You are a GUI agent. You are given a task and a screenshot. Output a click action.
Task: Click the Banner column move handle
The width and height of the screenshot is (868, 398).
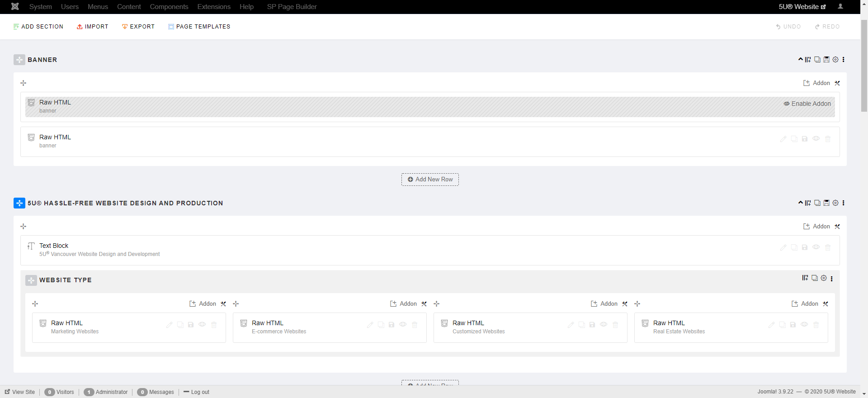click(x=24, y=83)
